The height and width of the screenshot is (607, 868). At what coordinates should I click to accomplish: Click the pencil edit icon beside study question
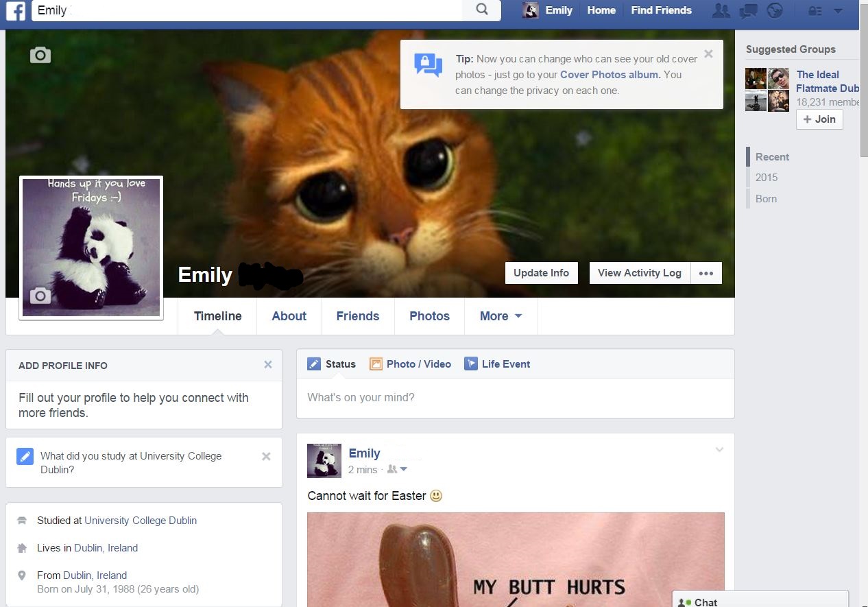click(25, 456)
